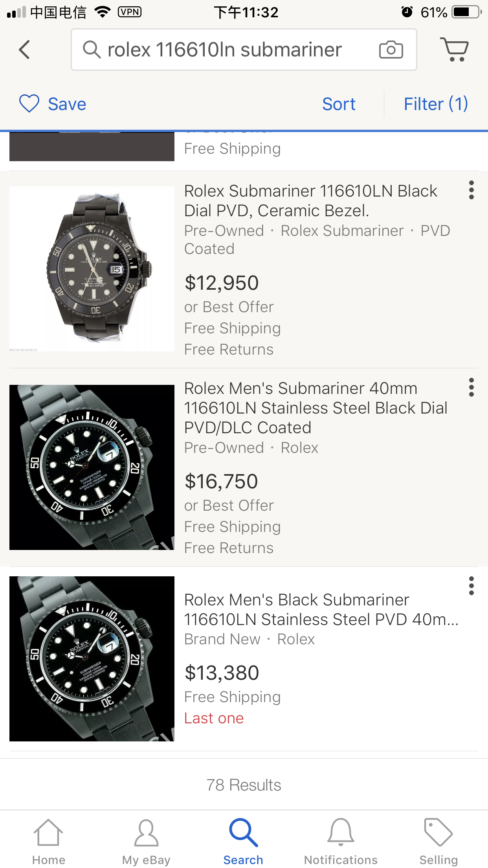Tap the camera image search icon
The width and height of the screenshot is (488, 868).
click(391, 50)
